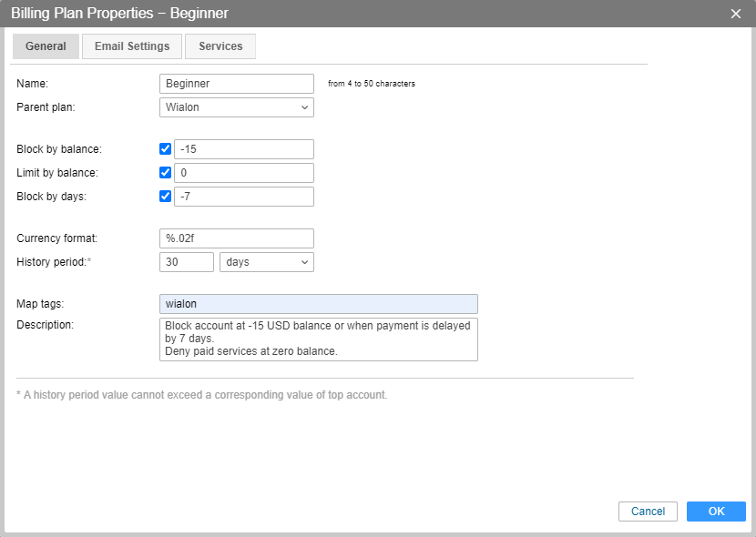Uncheck the Limit by balance checkbox
Image resolution: width=756 pixels, height=537 pixels.
[x=165, y=173]
